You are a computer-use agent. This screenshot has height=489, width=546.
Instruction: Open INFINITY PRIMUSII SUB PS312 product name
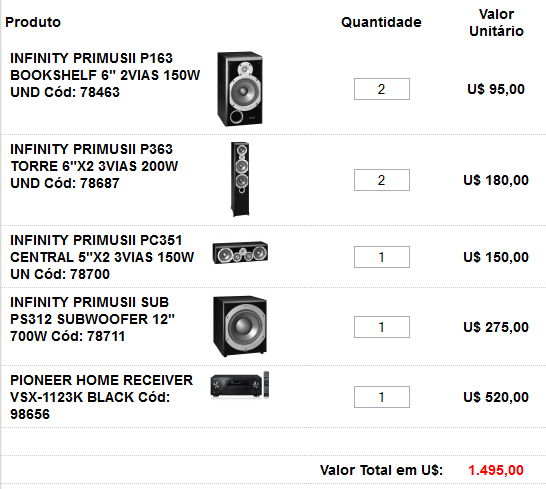coord(92,319)
